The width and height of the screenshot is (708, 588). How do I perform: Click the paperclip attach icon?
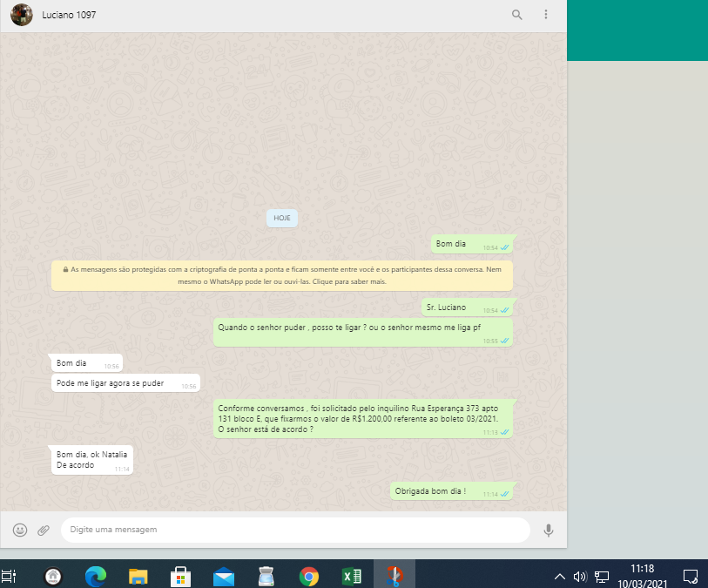44,530
